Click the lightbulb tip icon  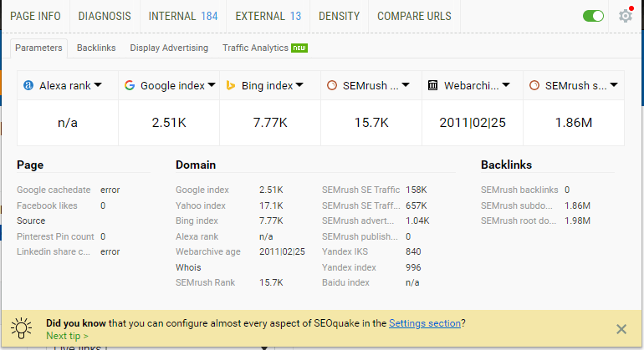22,328
